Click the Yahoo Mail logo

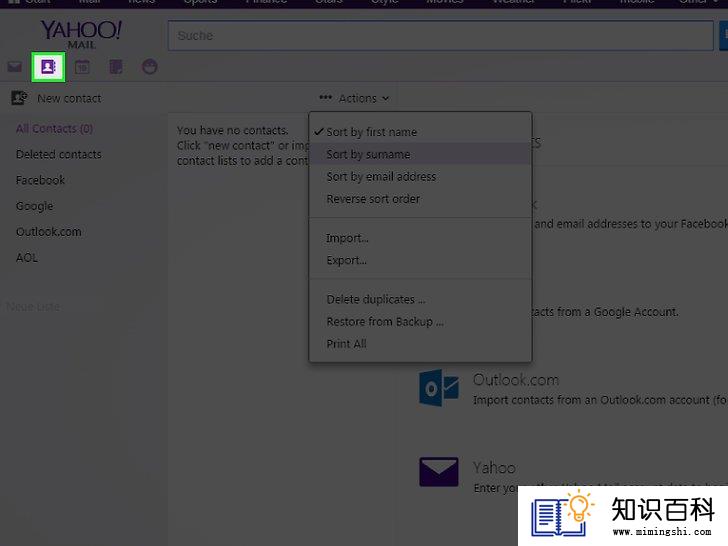click(x=81, y=34)
